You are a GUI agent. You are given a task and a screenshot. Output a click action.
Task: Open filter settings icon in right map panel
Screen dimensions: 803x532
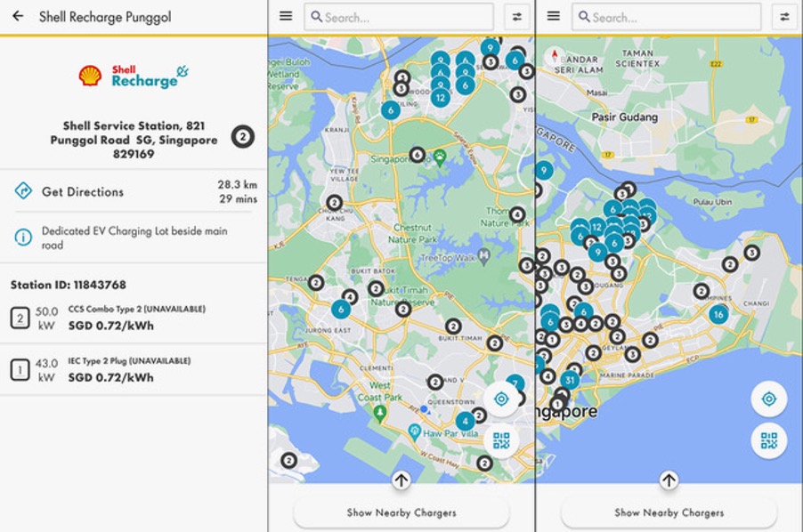(784, 16)
